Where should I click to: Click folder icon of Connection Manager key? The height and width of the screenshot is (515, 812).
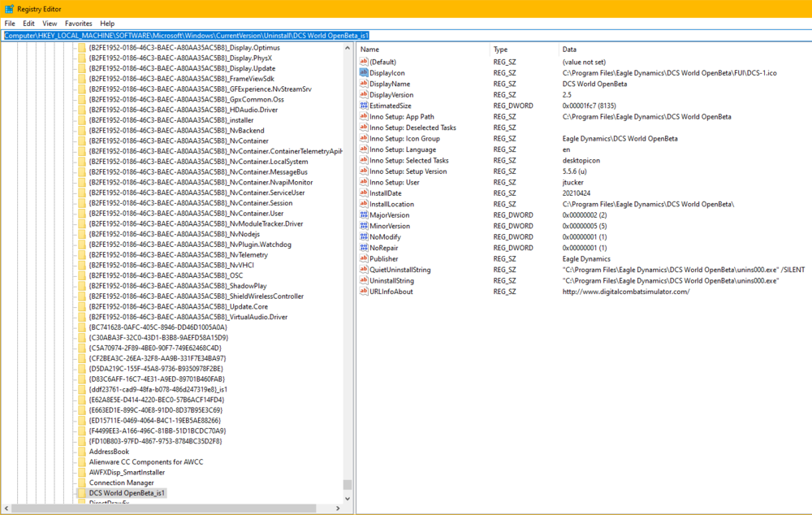(x=82, y=483)
